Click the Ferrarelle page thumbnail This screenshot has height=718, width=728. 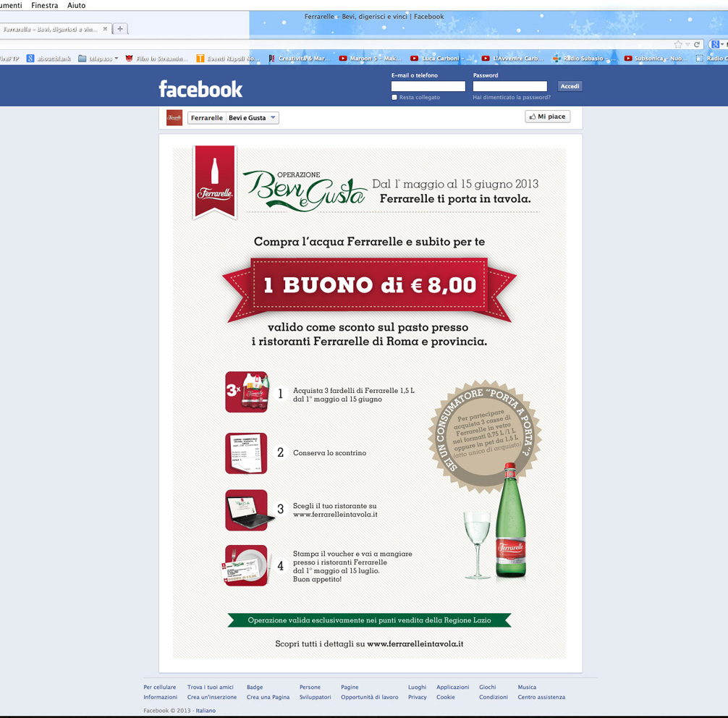[x=174, y=118]
